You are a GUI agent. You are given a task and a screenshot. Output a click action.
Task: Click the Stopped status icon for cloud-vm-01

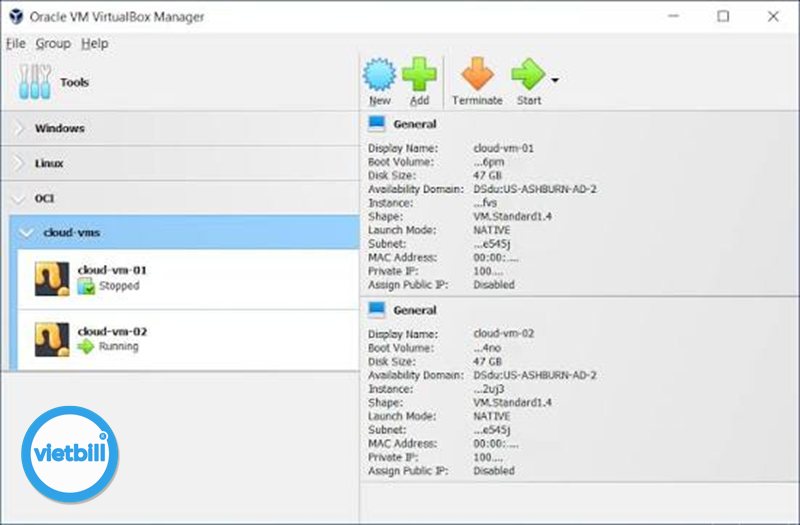tap(86, 286)
